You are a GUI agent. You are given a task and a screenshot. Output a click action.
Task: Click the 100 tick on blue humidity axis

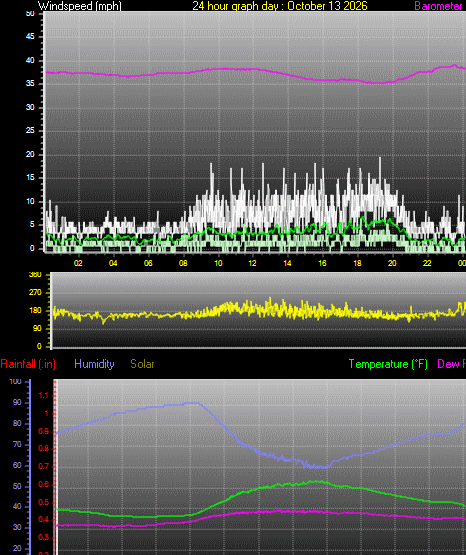(15, 382)
